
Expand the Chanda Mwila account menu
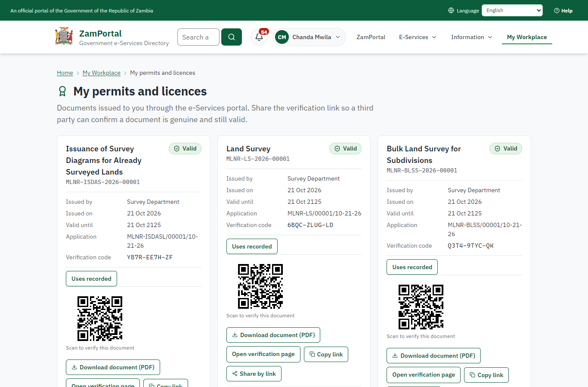click(x=309, y=37)
